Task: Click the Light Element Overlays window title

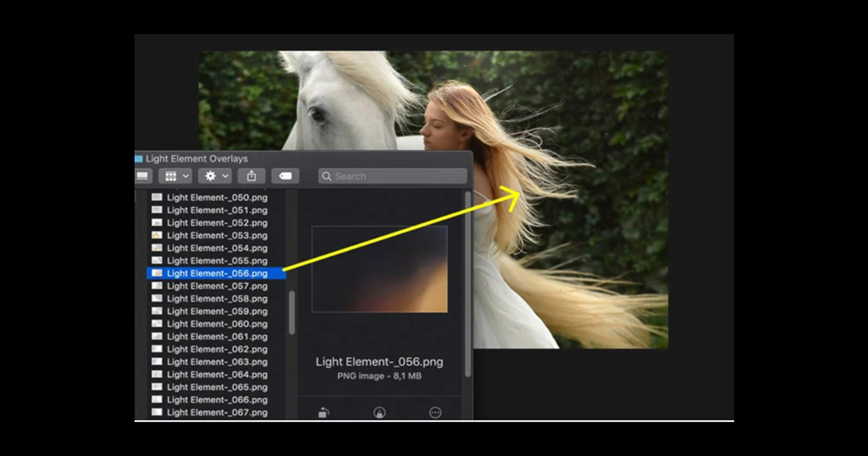Action: click(x=196, y=159)
